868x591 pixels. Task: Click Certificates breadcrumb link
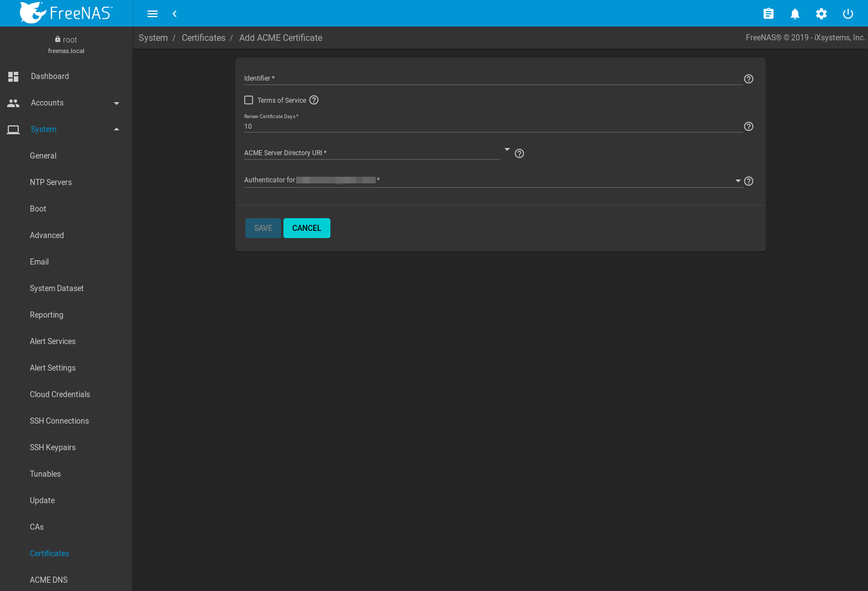coord(203,38)
